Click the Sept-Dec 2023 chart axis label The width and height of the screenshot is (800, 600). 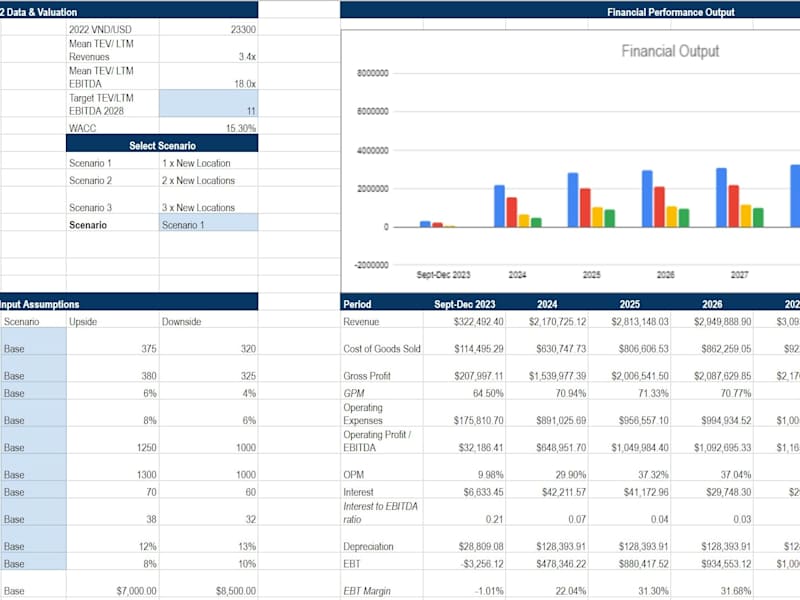coord(443,274)
